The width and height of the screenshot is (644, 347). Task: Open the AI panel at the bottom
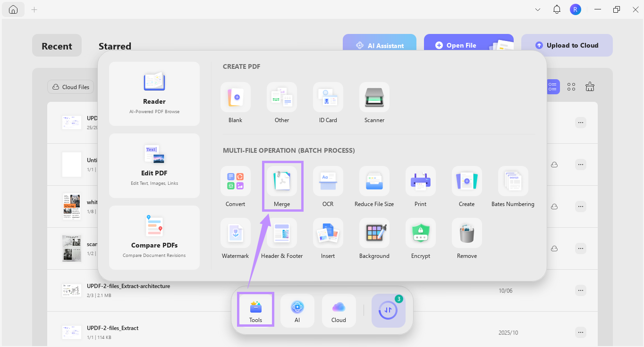297,310
